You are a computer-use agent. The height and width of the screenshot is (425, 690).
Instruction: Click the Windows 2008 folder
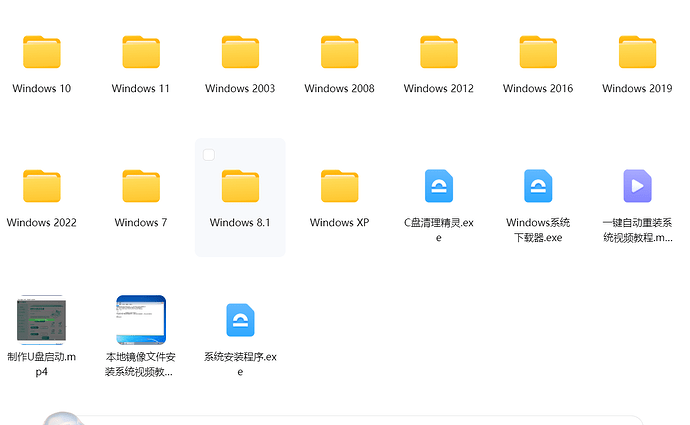tap(339, 53)
